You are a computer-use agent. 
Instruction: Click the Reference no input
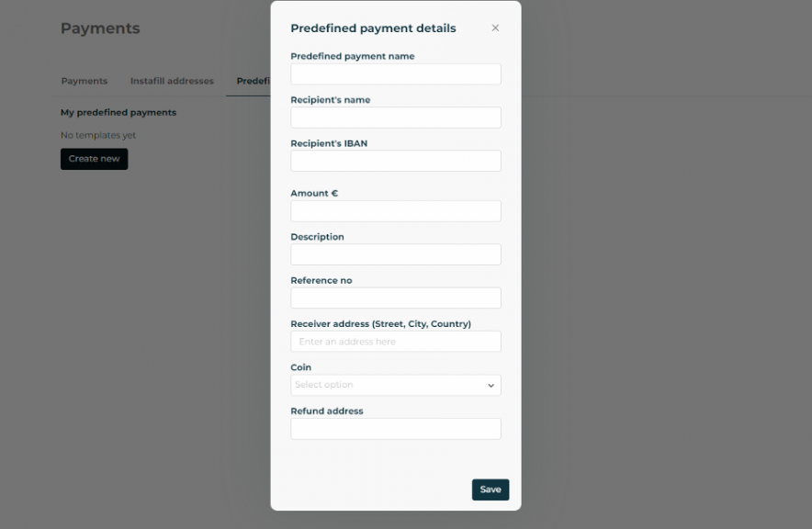point(396,298)
